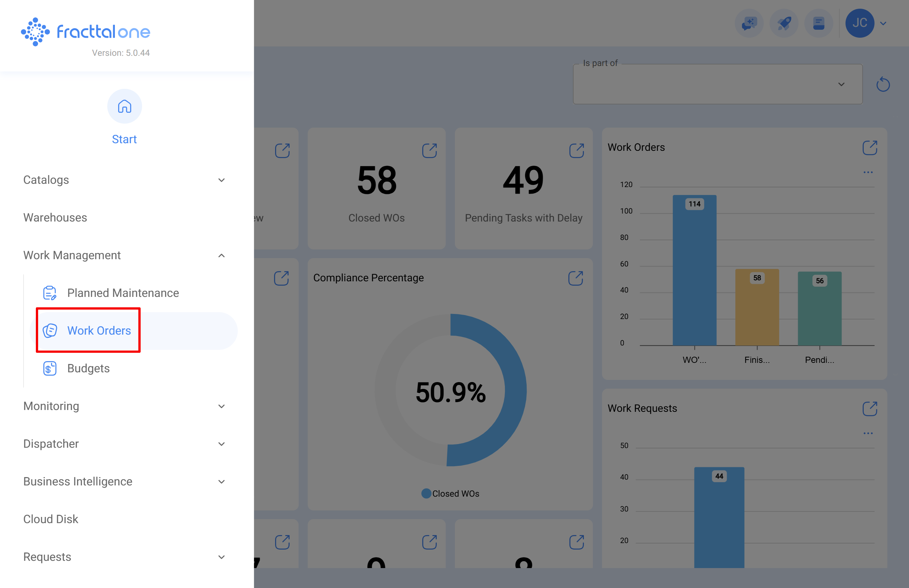Screen dimensions: 909x588
Task: Click the 44 Work Requests bar
Action: (719, 517)
